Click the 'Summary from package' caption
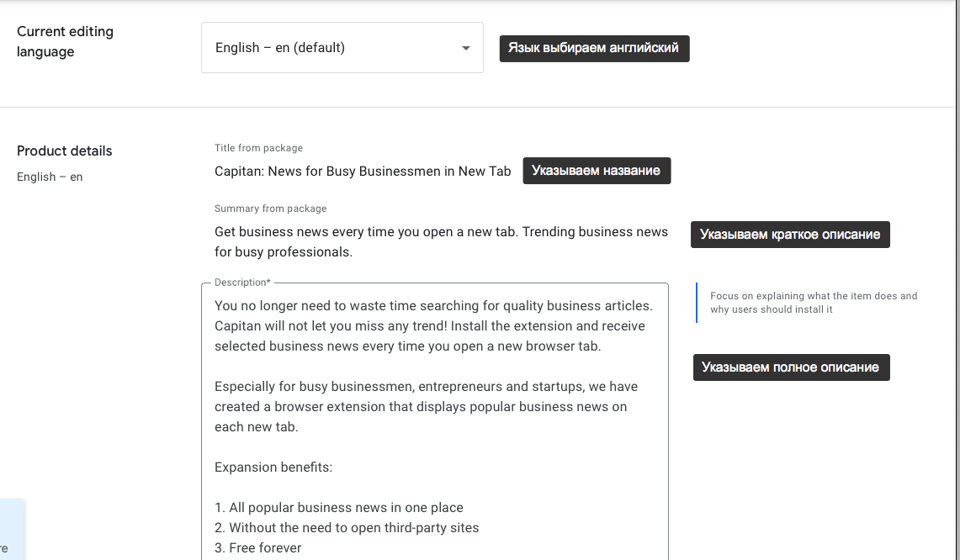 click(x=270, y=209)
